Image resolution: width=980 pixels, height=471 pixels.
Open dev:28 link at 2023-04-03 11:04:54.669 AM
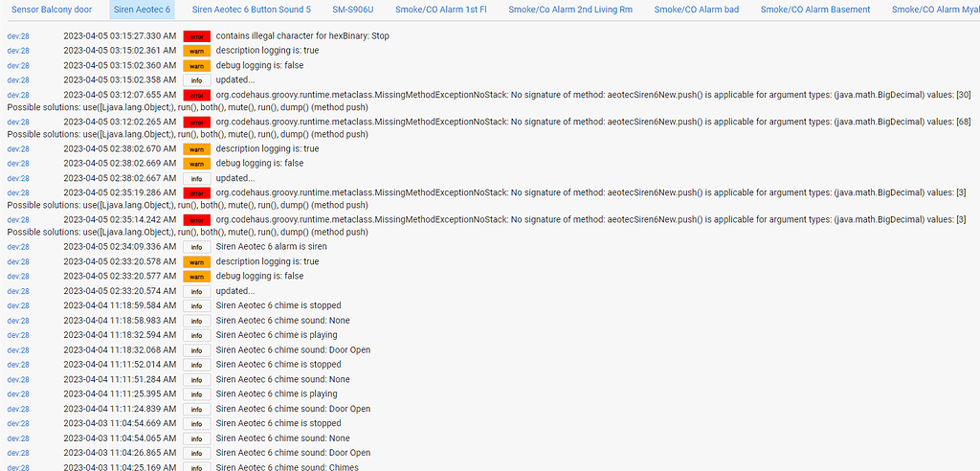[x=18, y=423]
